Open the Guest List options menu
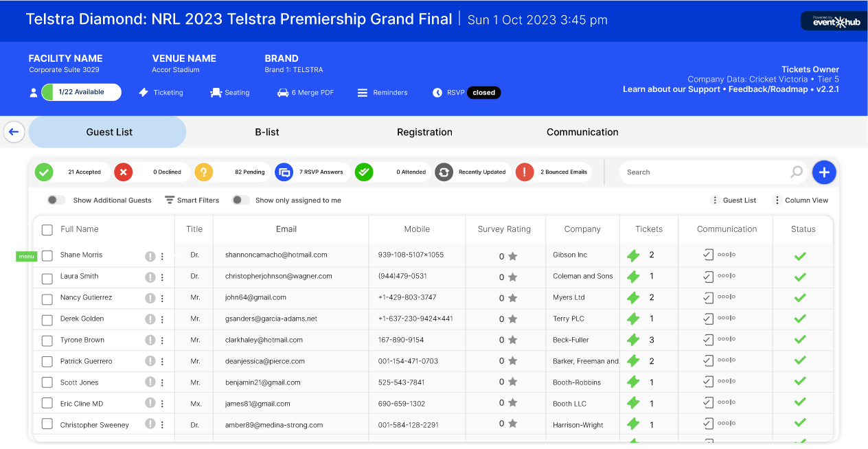Viewport: 868px width, 449px height. (733, 200)
